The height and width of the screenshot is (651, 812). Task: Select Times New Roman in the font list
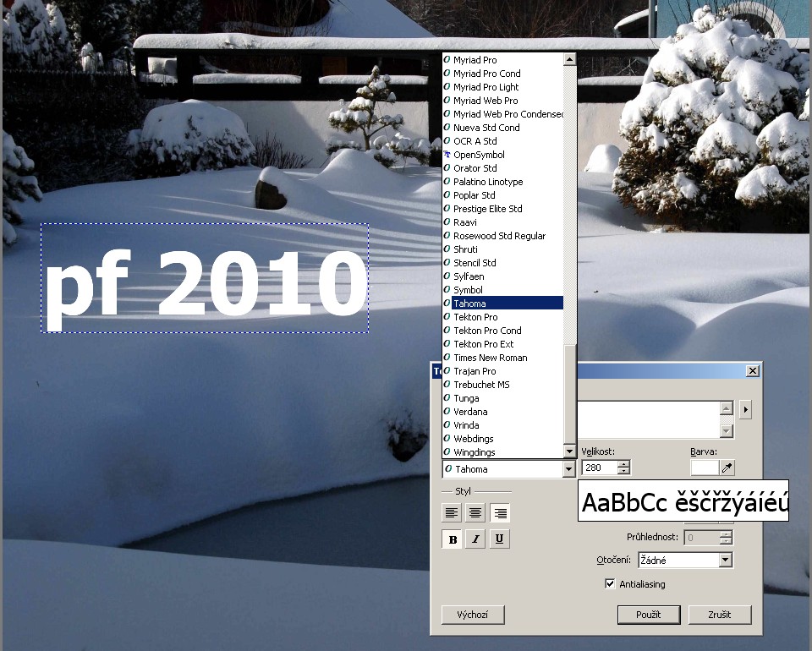coord(490,358)
